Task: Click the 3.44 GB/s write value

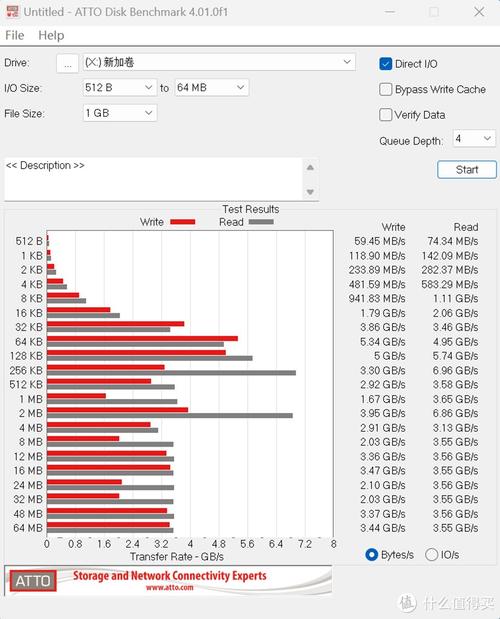Action: (x=382, y=528)
